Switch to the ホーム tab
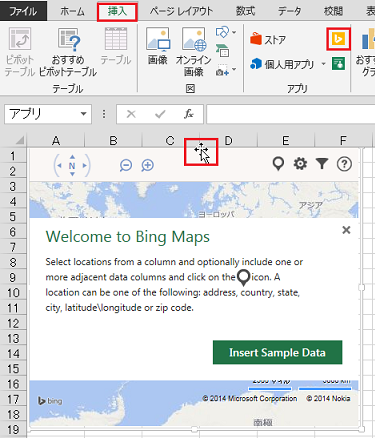 click(72, 11)
